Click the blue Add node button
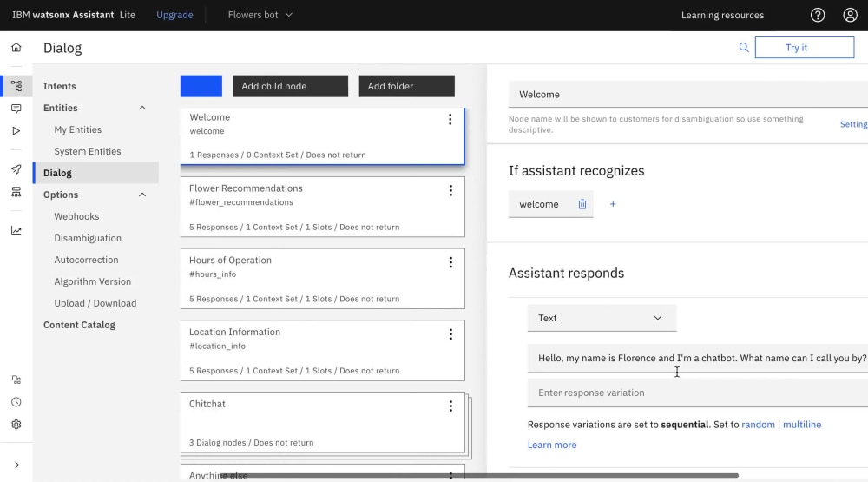This screenshot has width=868, height=482. [x=201, y=86]
